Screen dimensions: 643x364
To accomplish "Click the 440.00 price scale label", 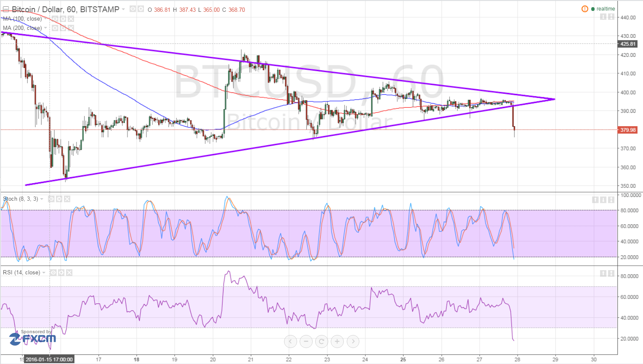I will pos(628,17).
